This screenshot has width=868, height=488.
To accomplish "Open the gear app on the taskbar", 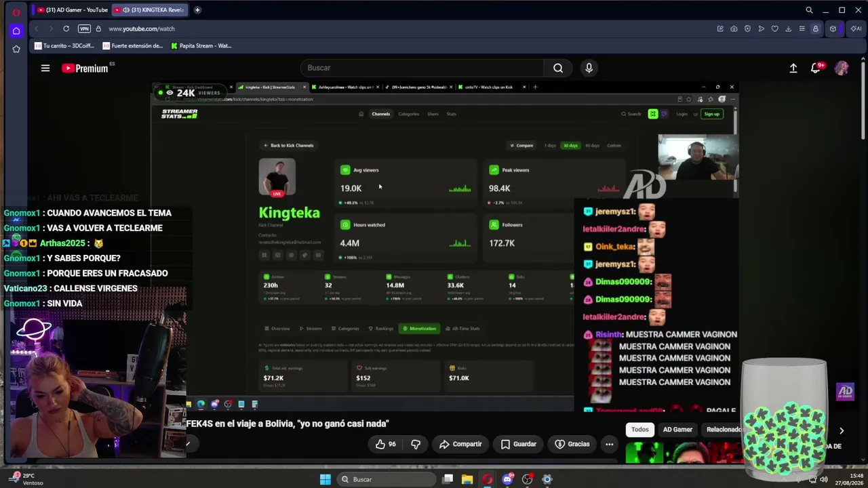I will coord(547,480).
